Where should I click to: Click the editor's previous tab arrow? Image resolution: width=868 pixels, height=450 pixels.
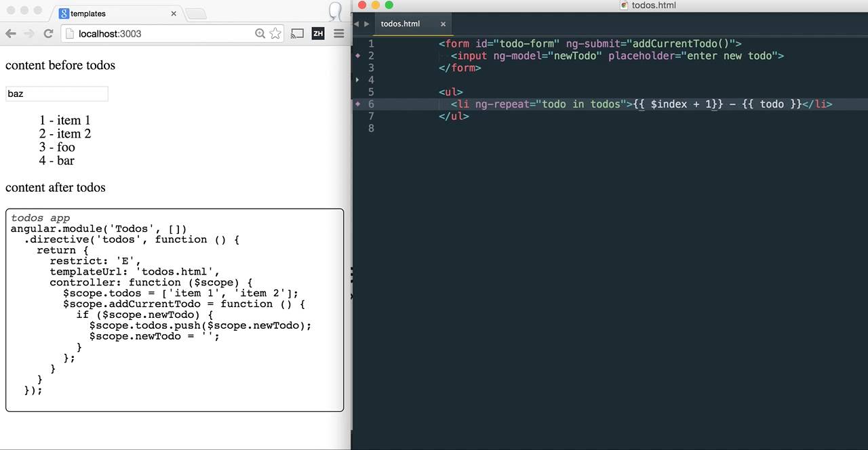point(357,24)
